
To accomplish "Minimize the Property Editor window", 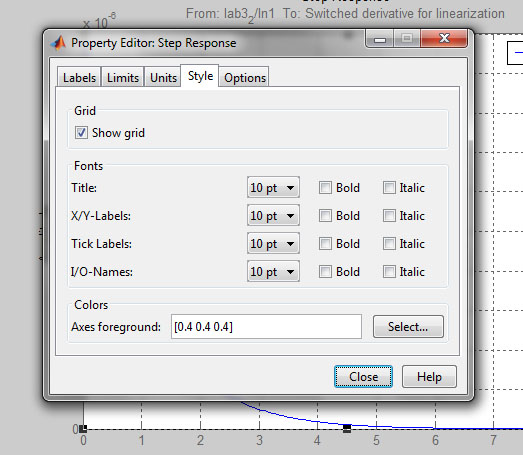I will point(380,38).
